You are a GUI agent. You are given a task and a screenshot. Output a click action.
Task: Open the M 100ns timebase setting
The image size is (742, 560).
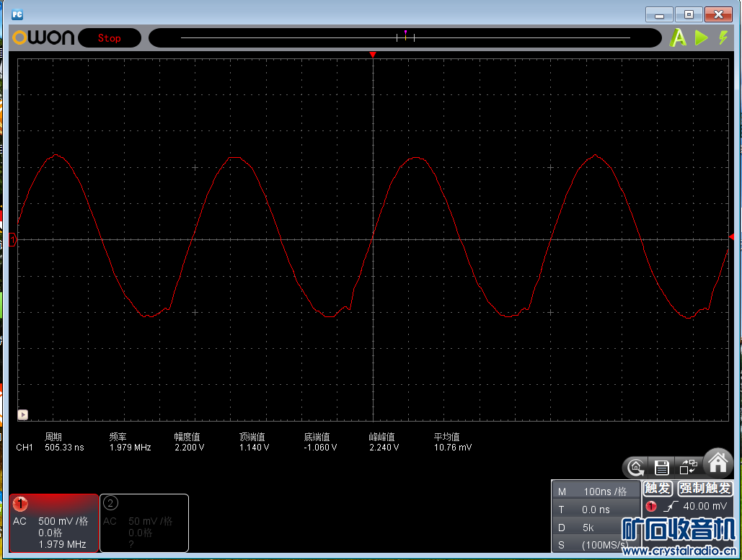[x=596, y=492]
